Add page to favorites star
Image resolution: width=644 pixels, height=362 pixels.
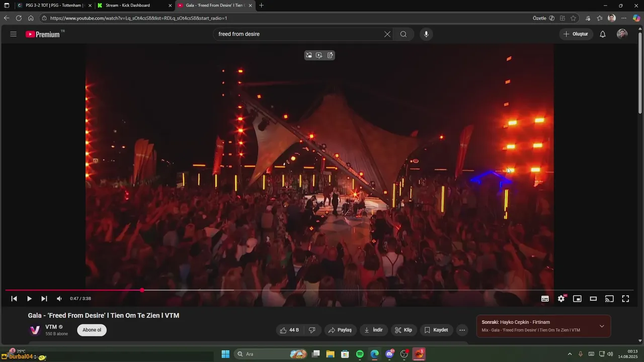coord(573,18)
